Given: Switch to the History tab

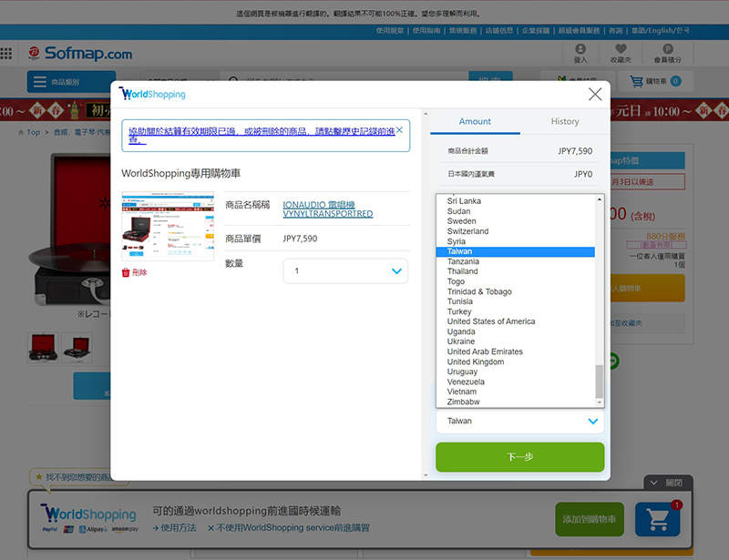Looking at the screenshot, I should [564, 121].
